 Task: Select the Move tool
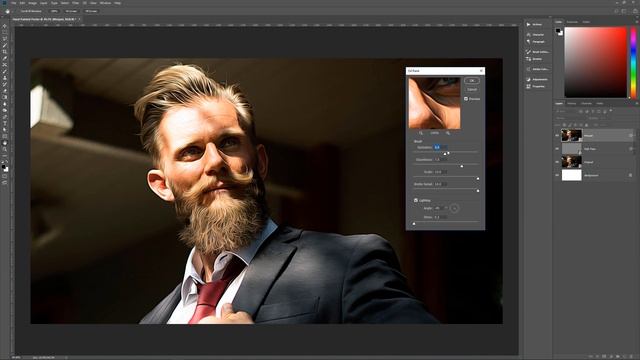[x=5, y=26]
